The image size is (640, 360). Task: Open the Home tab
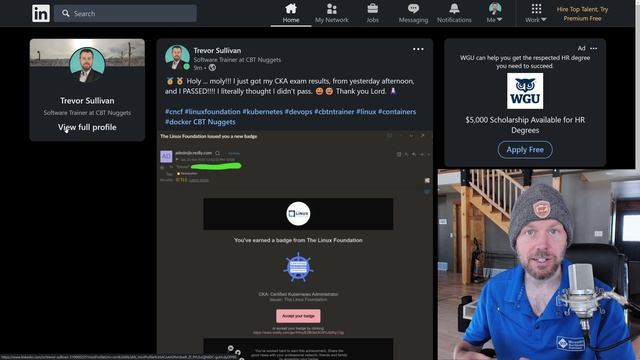[291, 13]
